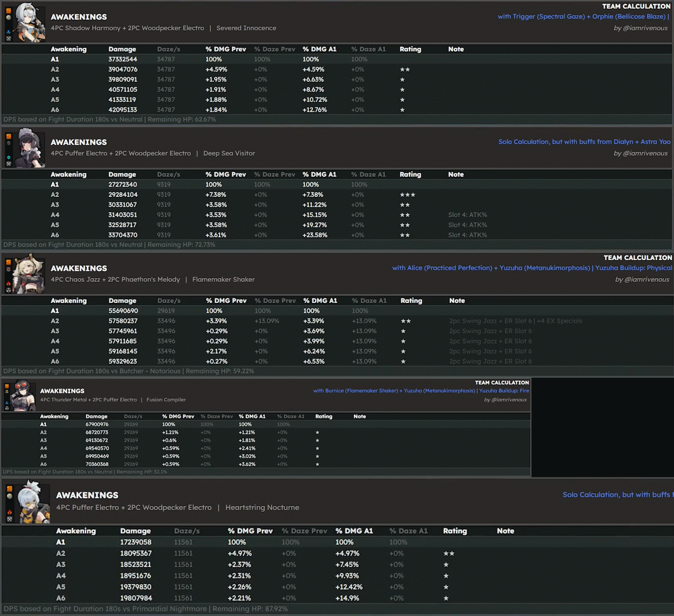
Task: Click the '+23.58%' DMG A1 cell
Action: pos(315,235)
